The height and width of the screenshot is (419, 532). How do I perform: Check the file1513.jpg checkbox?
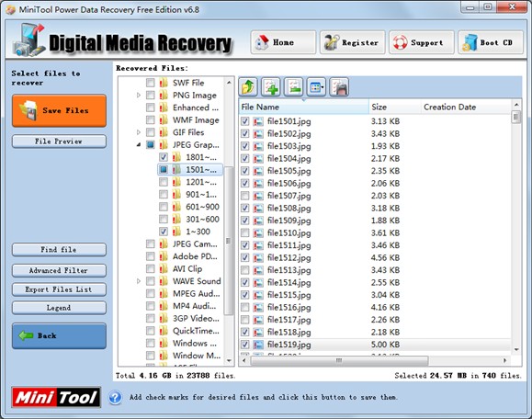tap(244, 270)
